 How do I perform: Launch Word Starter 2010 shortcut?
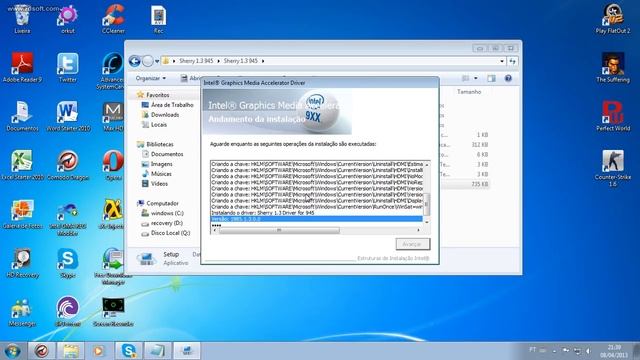(68, 116)
